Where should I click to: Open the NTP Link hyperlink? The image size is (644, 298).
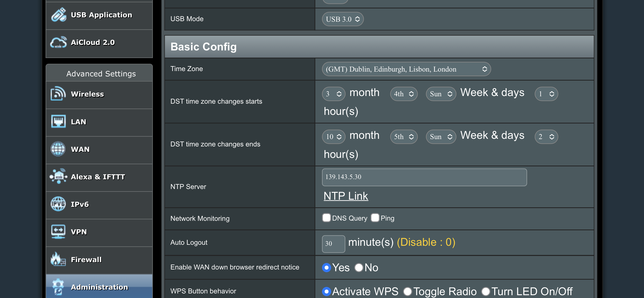pos(346,196)
